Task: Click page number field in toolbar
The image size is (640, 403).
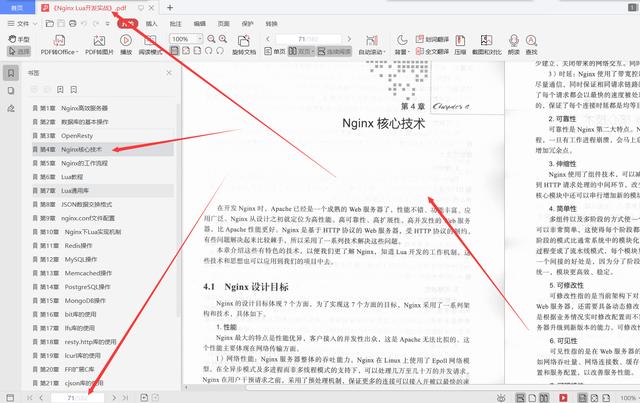Action: point(309,39)
